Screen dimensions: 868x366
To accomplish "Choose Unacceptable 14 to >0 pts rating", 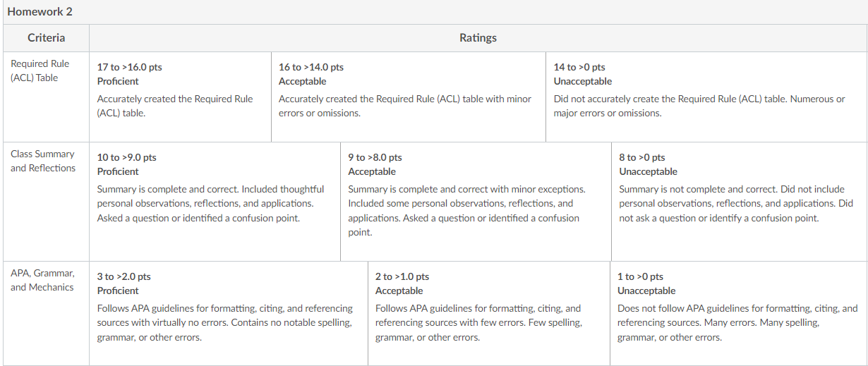I will pos(706,96).
